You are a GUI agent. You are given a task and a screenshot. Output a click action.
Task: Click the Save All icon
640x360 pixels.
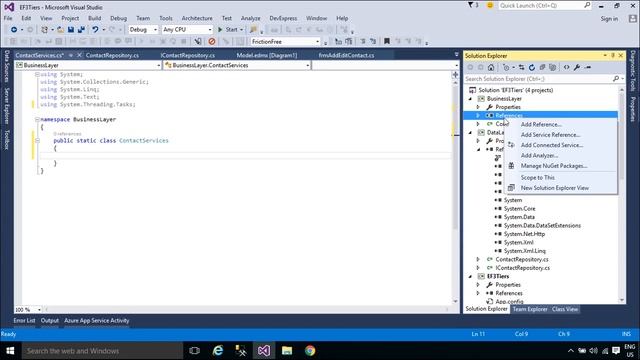pyautogui.click(x=81, y=30)
